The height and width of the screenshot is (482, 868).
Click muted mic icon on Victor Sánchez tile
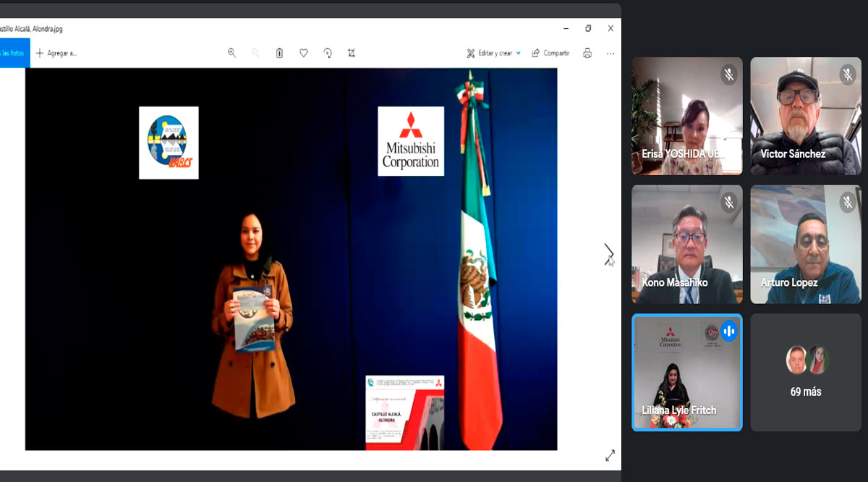847,74
